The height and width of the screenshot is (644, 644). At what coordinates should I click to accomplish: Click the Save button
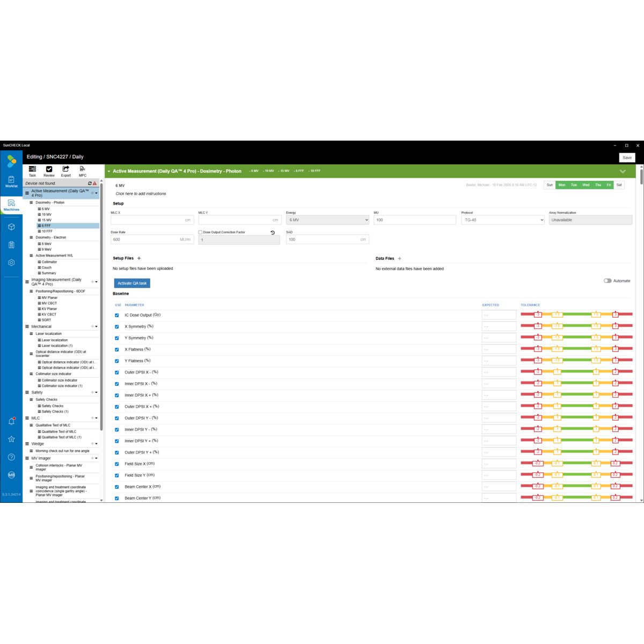(x=627, y=158)
